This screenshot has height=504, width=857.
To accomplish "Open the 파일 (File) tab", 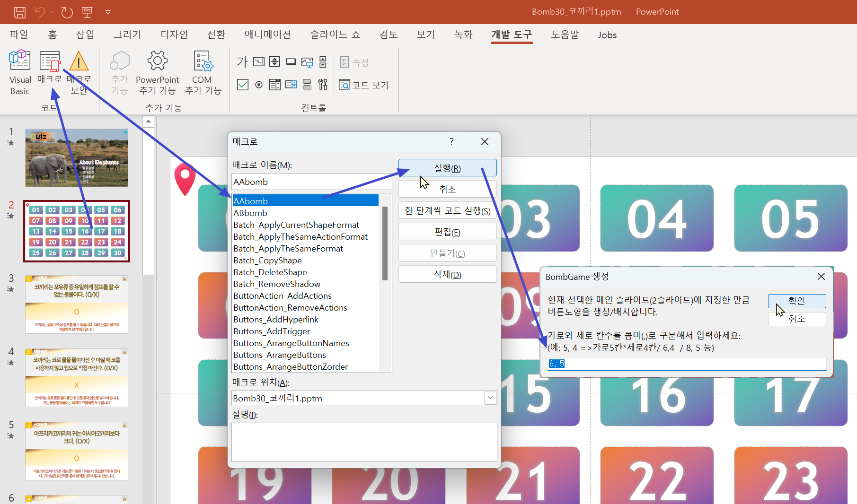I will pos(19,35).
